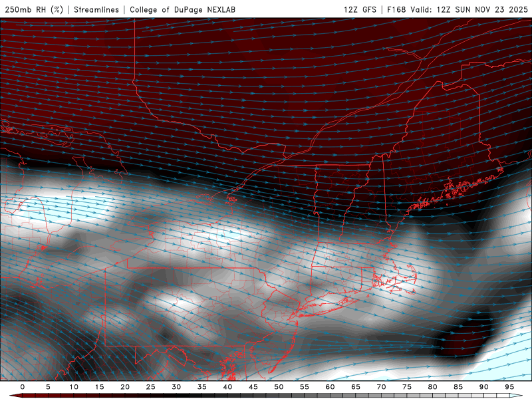
Task: Select the colorbar label "10"
Action: [74, 387]
